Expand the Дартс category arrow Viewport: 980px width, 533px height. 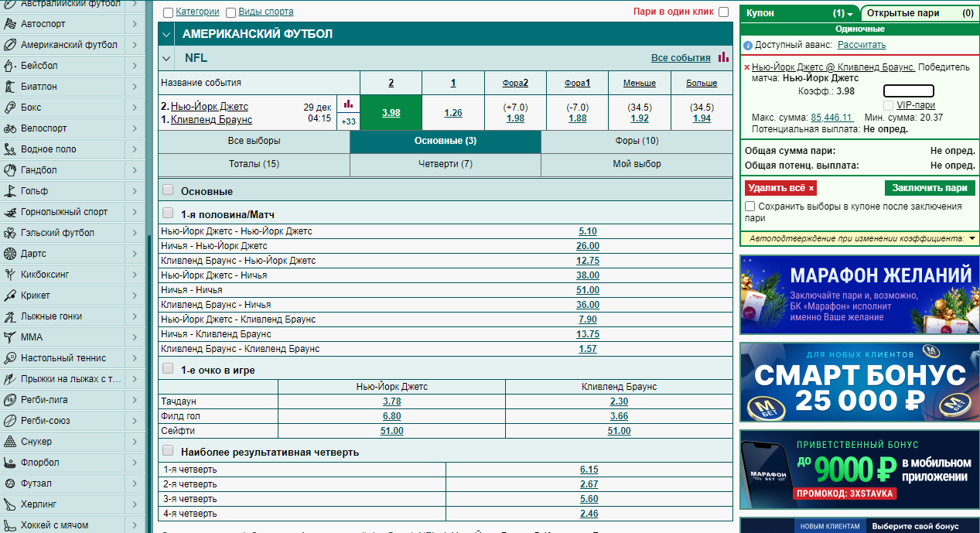(135, 254)
